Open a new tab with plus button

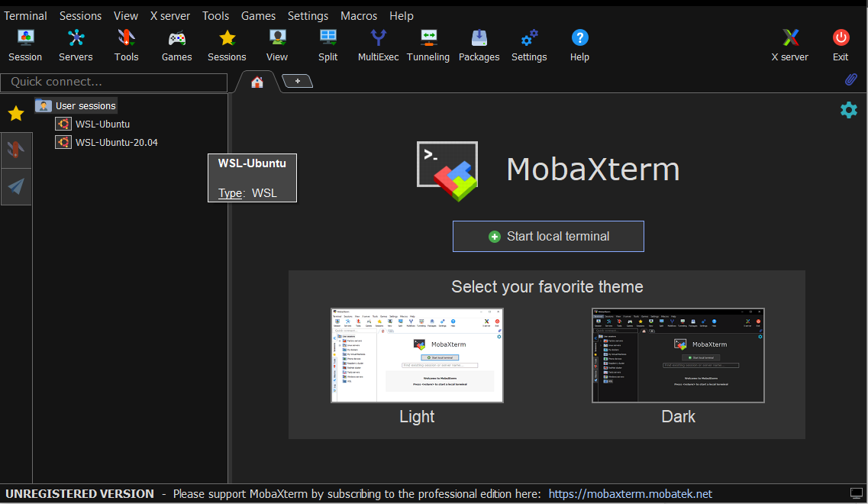297,82
